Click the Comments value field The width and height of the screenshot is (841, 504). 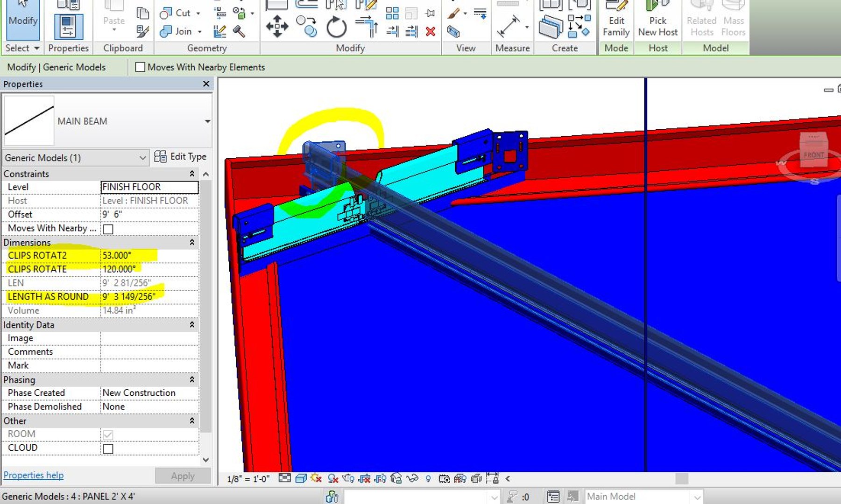[149, 352]
